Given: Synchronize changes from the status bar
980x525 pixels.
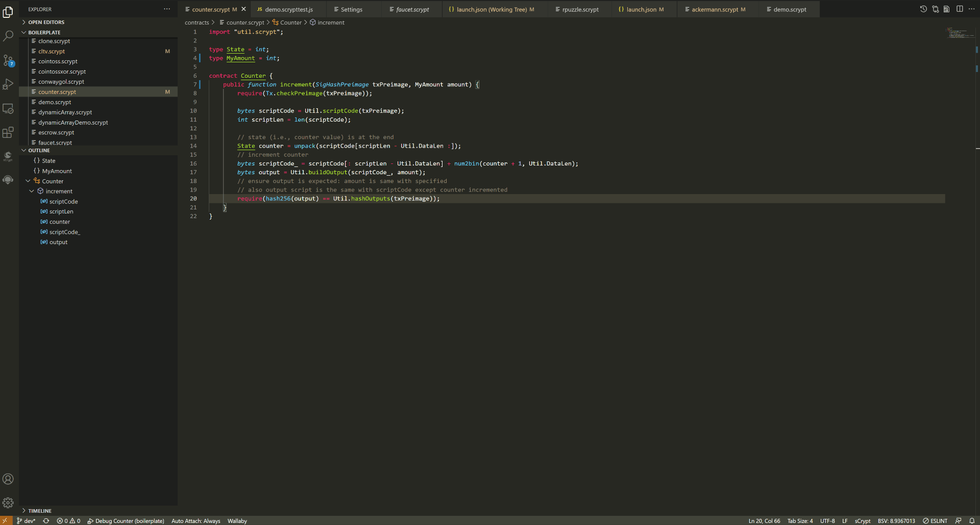Looking at the screenshot, I should tap(46, 521).
